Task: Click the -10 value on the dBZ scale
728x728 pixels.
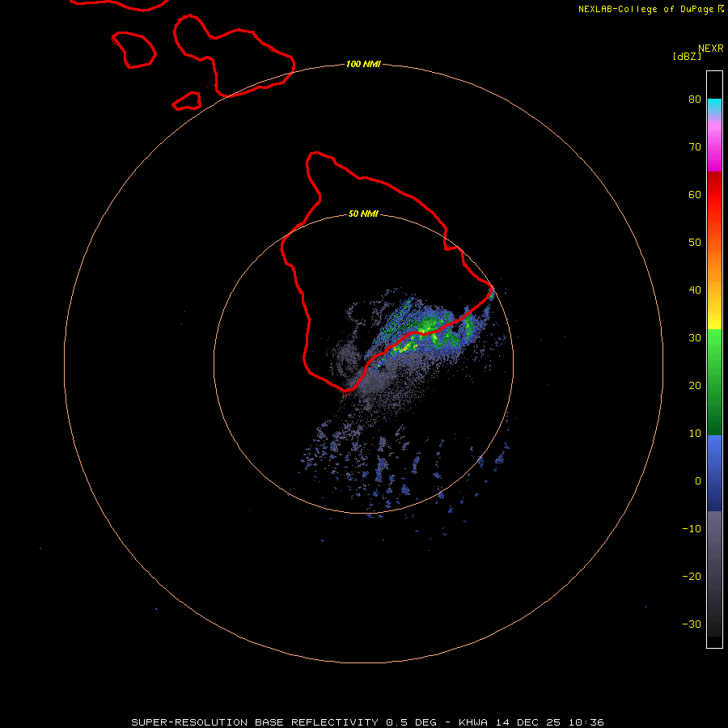Action: click(x=692, y=529)
